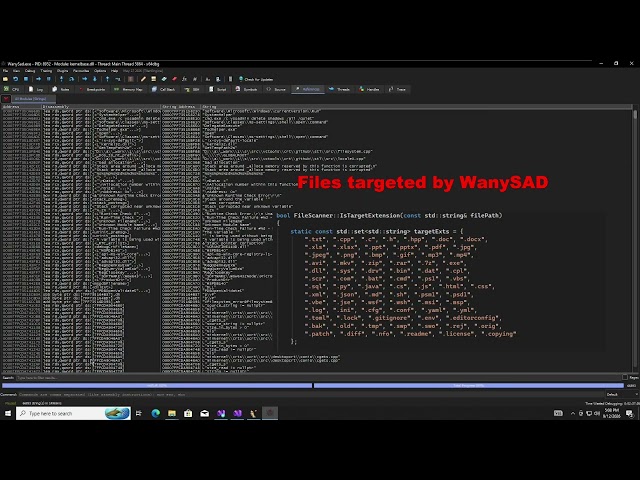The width and height of the screenshot is (640, 480).
Task: Open the View menu
Action: point(16,71)
